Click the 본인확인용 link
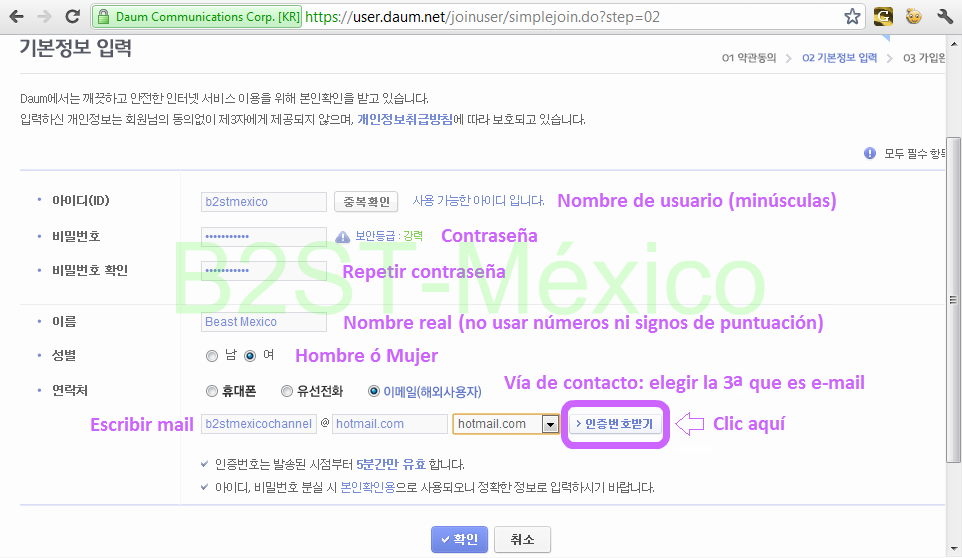The width and height of the screenshot is (962, 558). (367, 487)
